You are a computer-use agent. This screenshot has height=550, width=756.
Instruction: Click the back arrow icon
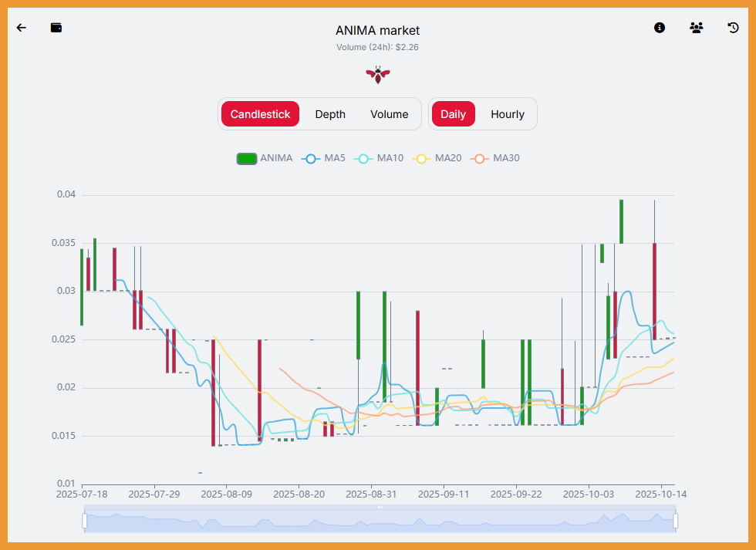coord(22,28)
